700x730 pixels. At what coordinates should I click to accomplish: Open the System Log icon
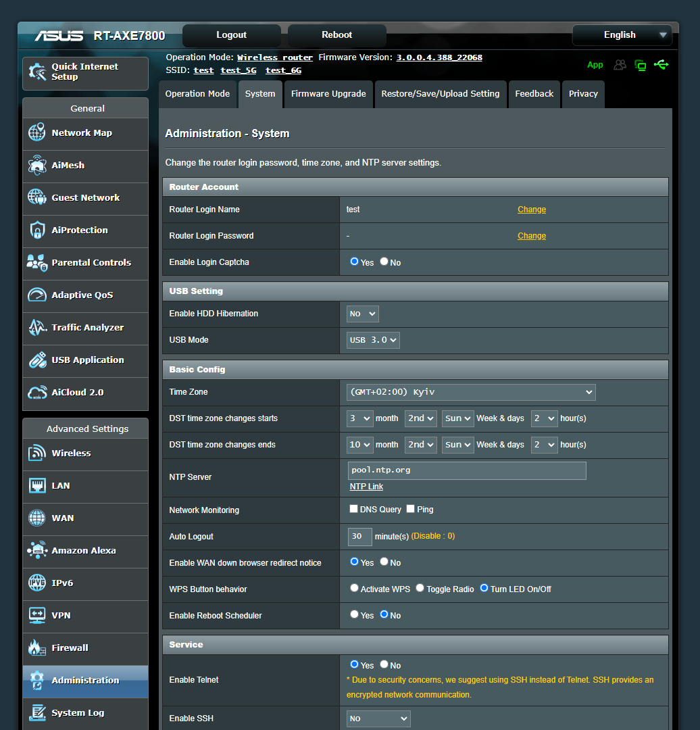[x=37, y=713]
